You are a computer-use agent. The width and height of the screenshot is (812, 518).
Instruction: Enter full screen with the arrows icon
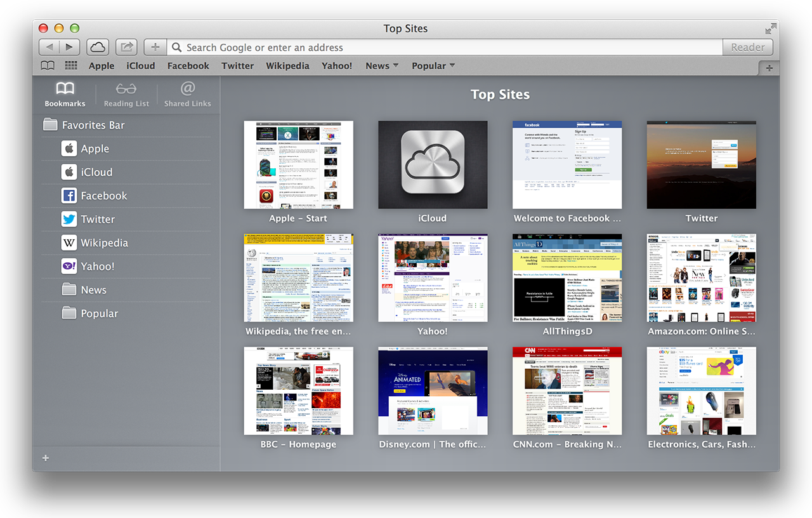pyautogui.click(x=771, y=29)
